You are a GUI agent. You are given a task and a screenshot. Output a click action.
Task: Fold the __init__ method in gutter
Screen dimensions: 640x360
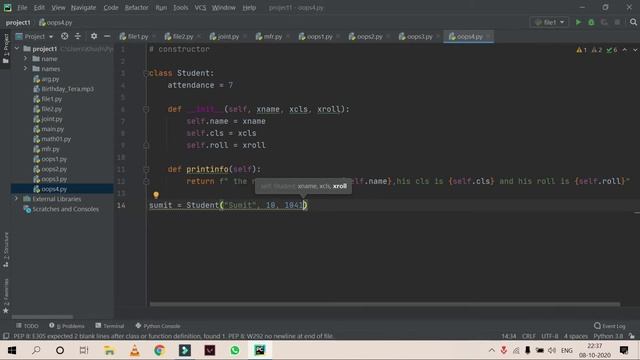click(146, 109)
